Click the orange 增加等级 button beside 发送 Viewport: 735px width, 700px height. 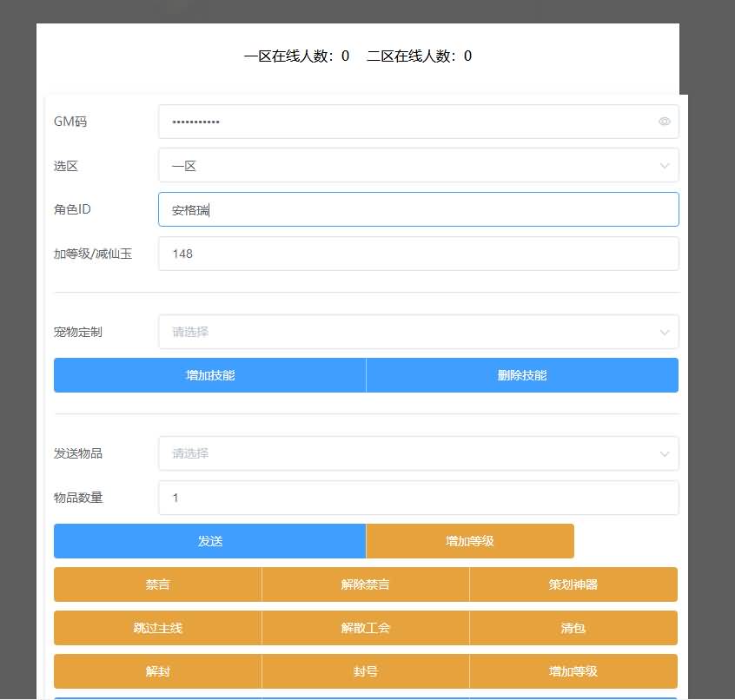[469, 540]
